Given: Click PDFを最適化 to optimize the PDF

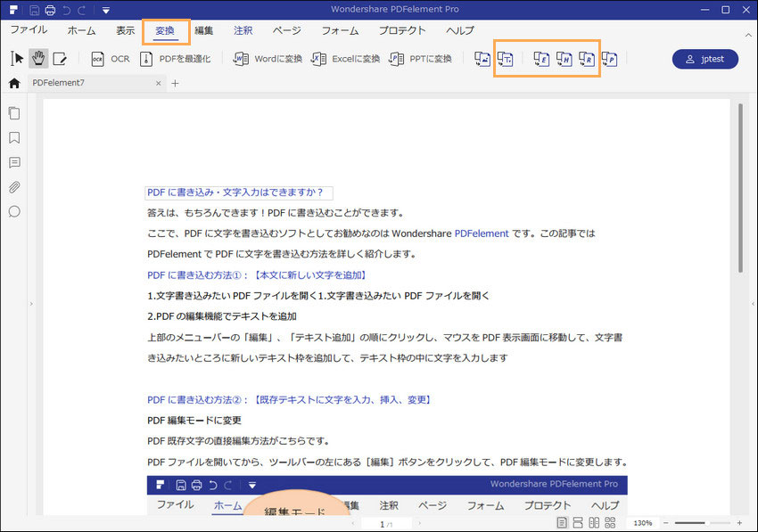Looking at the screenshot, I should [175, 59].
